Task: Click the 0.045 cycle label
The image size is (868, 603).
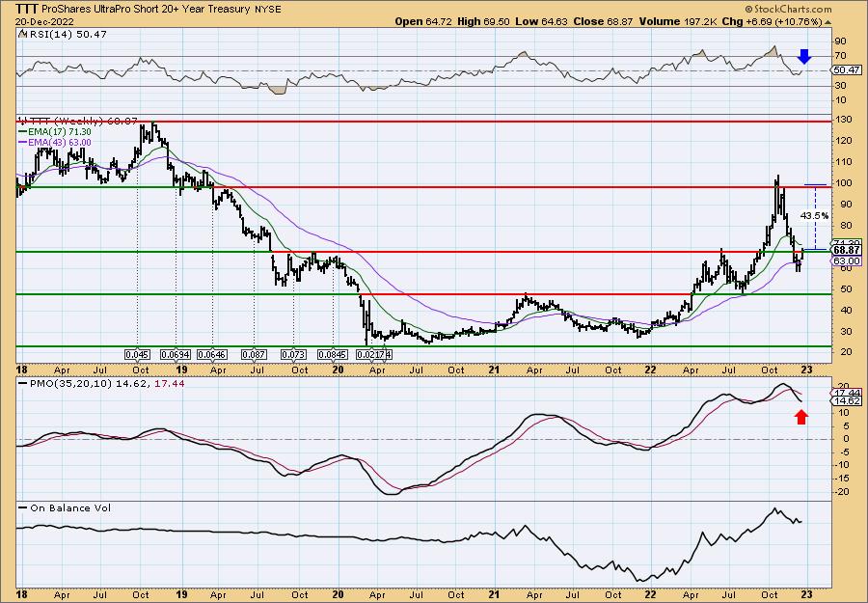Action: (x=137, y=354)
